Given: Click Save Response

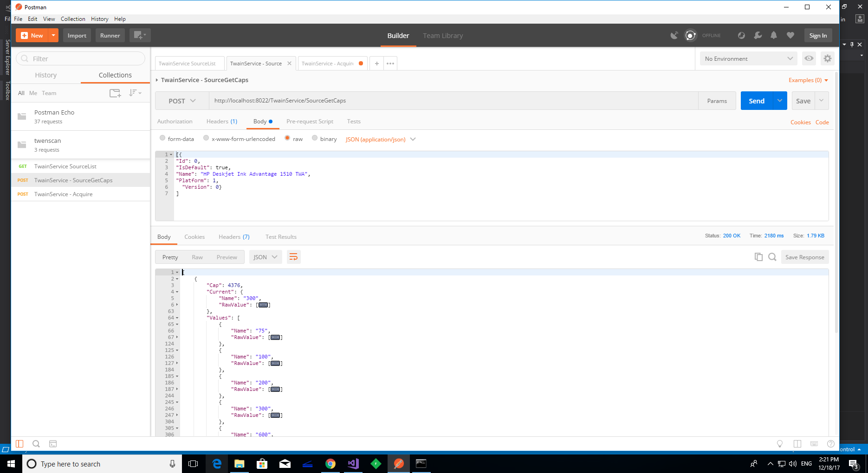Looking at the screenshot, I should tap(804, 256).
